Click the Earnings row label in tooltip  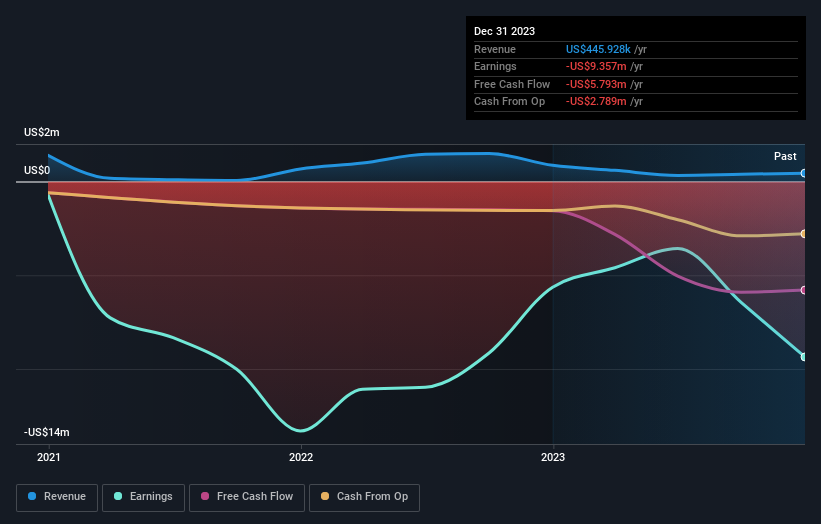click(x=495, y=66)
